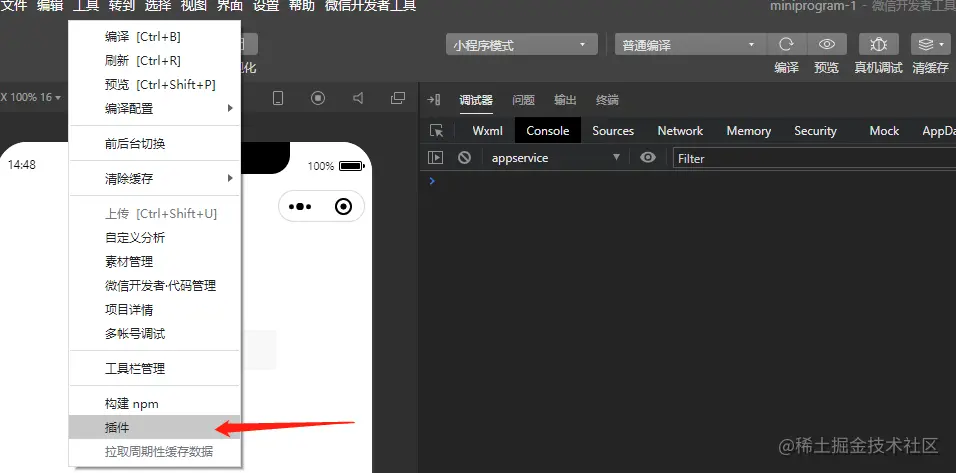
Task: Open the 帮助 menu in menu bar
Action: click(x=302, y=6)
